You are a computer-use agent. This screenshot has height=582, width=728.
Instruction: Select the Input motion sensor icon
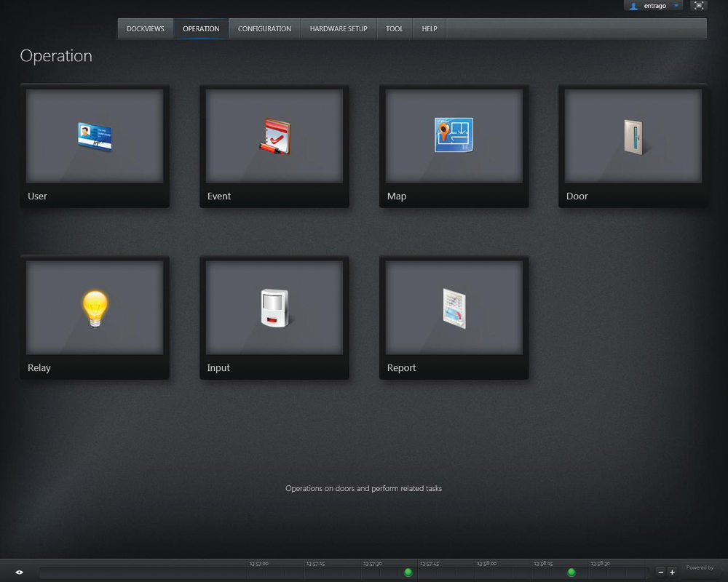[x=274, y=308]
